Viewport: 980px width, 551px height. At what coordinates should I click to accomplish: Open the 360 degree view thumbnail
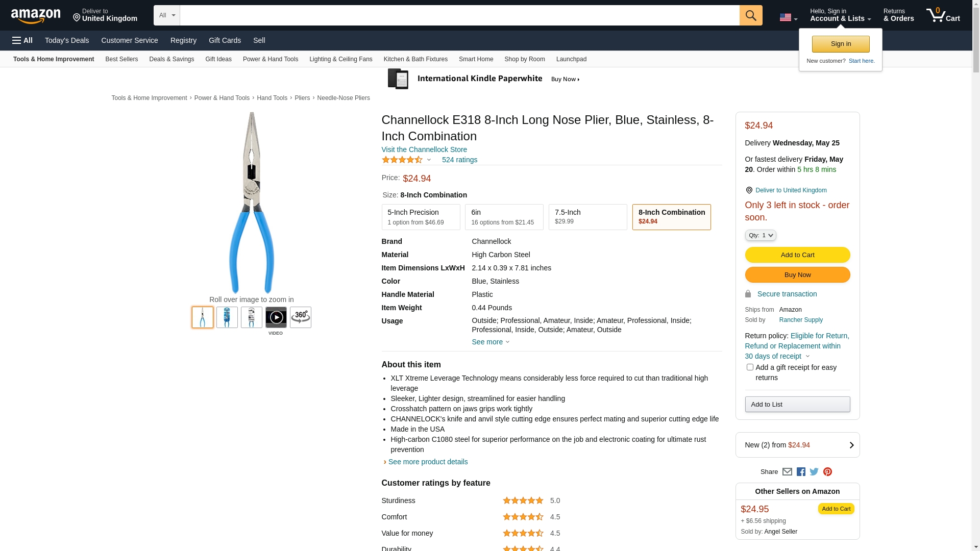tap(301, 317)
